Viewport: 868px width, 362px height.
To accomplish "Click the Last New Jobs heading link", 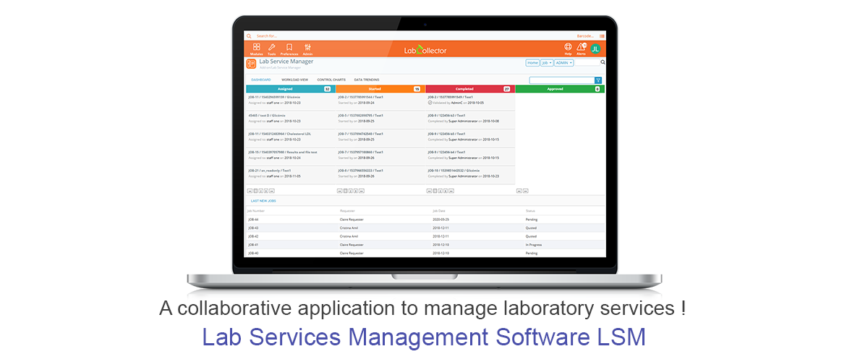I will [263, 201].
